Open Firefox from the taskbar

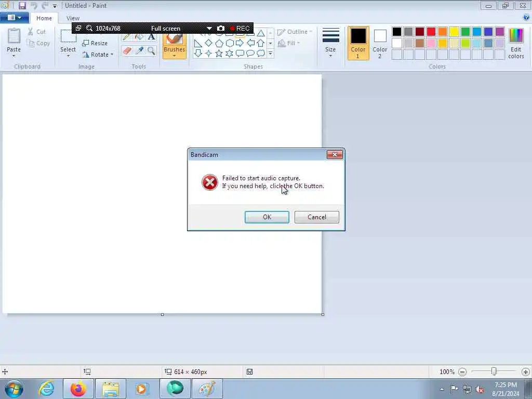tap(78, 389)
